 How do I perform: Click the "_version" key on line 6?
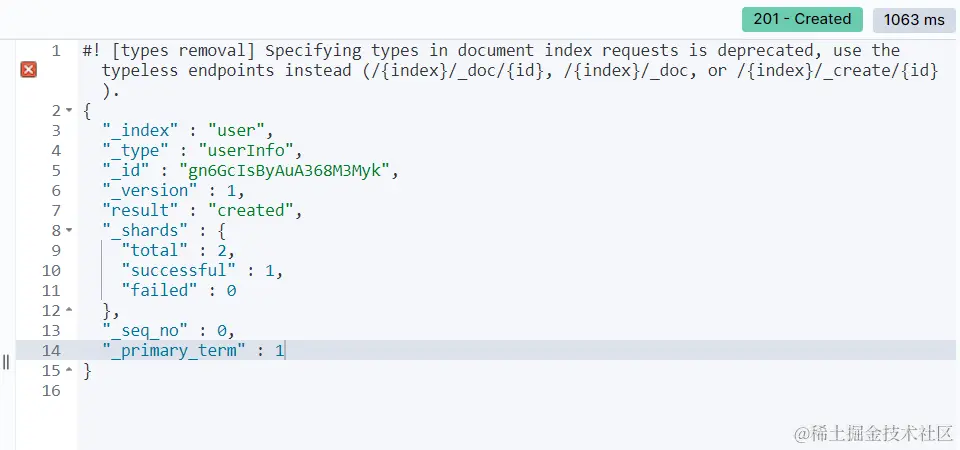tap(150, 190)
